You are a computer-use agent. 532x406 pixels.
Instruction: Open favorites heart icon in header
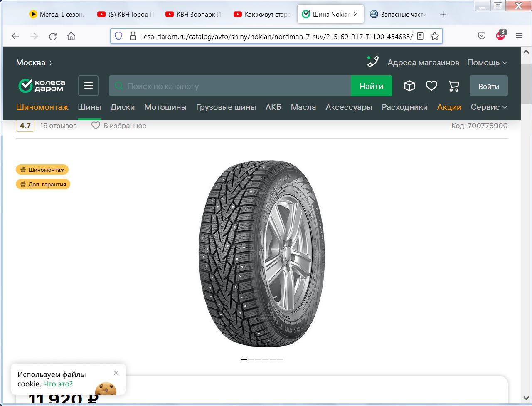click(431, 86)
